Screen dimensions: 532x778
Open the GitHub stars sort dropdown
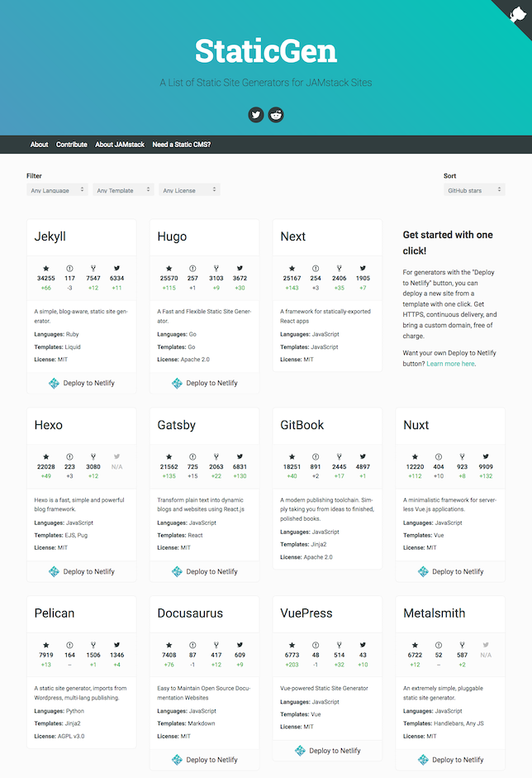coord(474,189)
